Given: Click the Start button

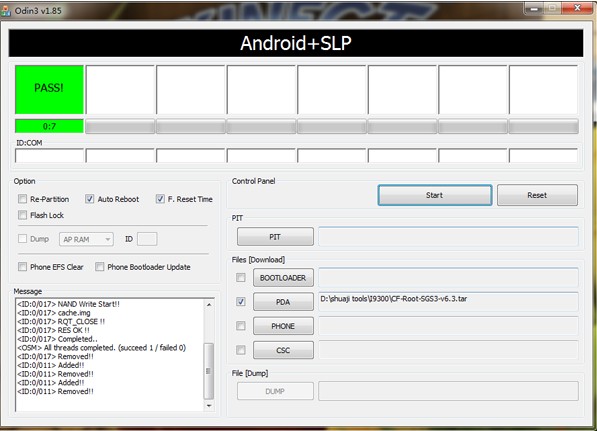Looking at the screenshot, I should pos(435,195).
